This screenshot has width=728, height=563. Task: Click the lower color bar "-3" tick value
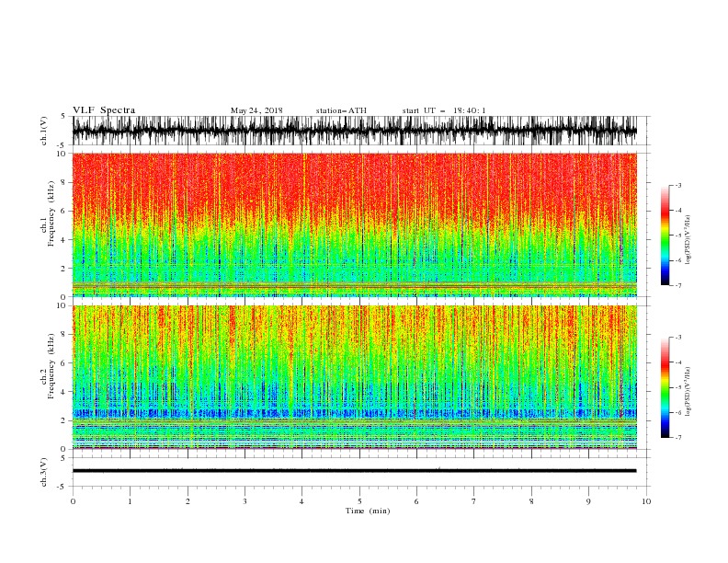pos(677,338)
